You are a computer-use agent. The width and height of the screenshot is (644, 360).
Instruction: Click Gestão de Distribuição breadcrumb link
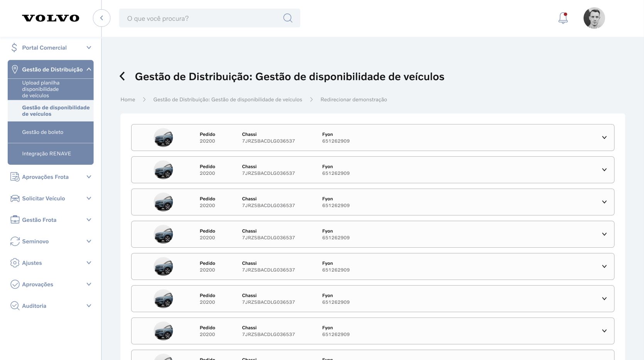227,100
